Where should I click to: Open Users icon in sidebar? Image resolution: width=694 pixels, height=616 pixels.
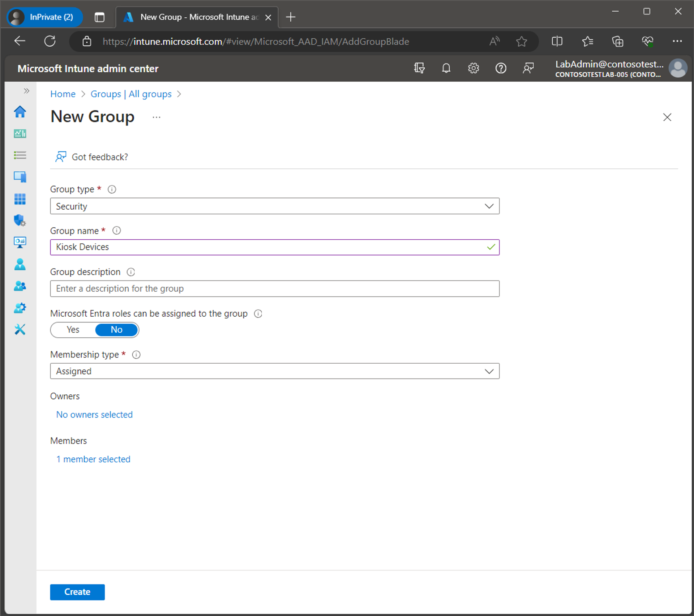(20, 264)
